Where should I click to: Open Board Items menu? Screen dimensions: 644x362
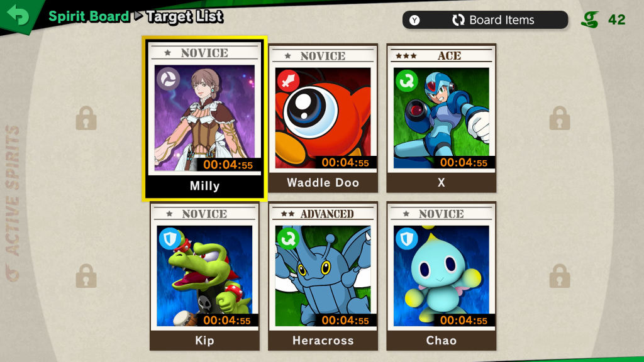(485, 19)
